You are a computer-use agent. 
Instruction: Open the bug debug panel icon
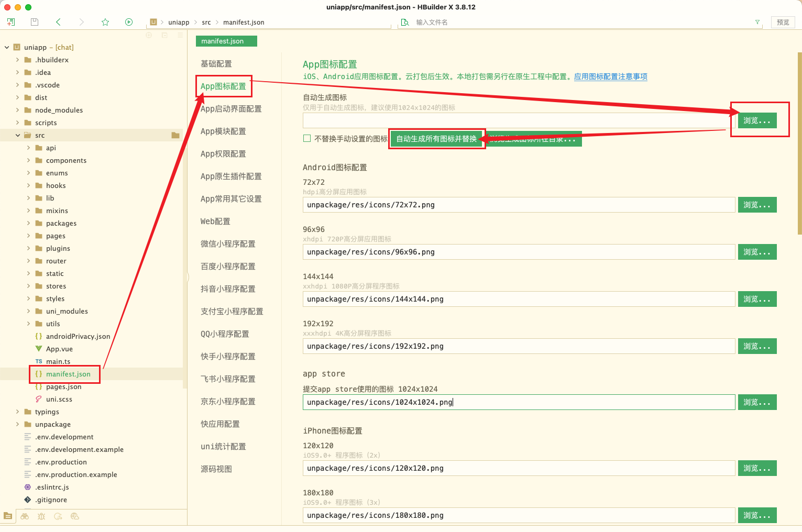coord(41,516)
